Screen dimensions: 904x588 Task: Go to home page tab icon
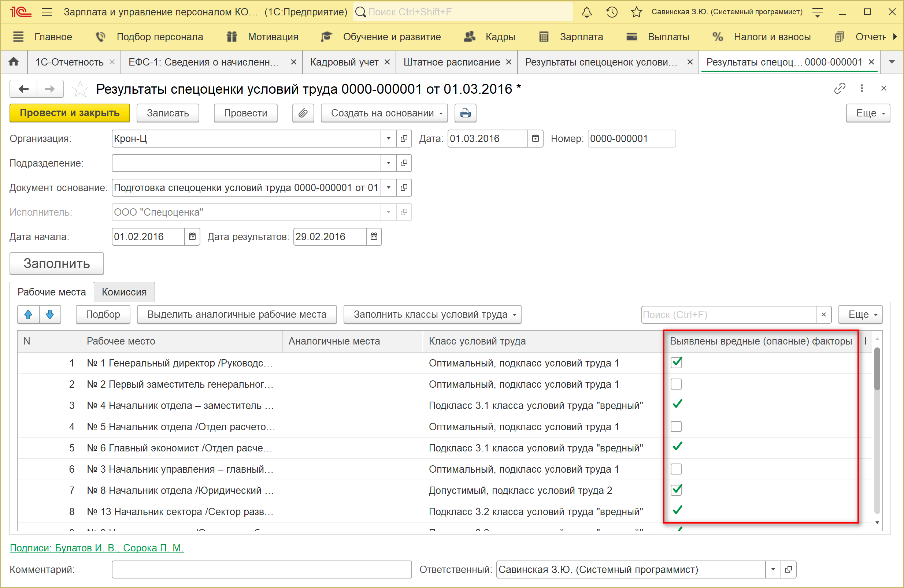pyautogui.click(x=14, y=62)
